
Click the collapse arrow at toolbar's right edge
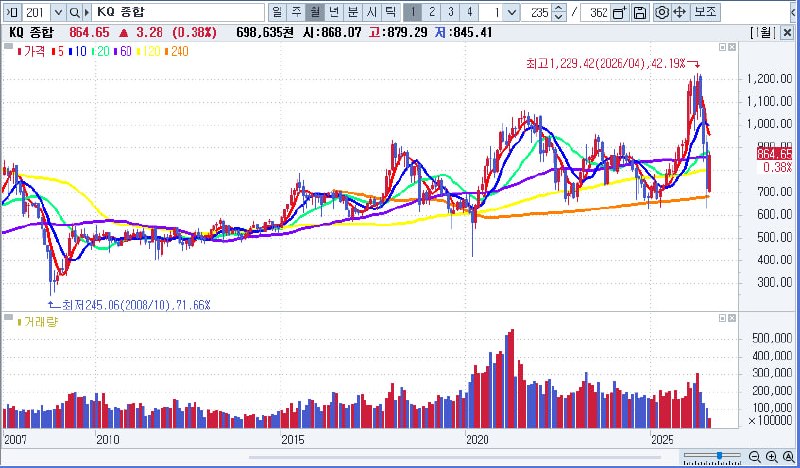point(794,13)
